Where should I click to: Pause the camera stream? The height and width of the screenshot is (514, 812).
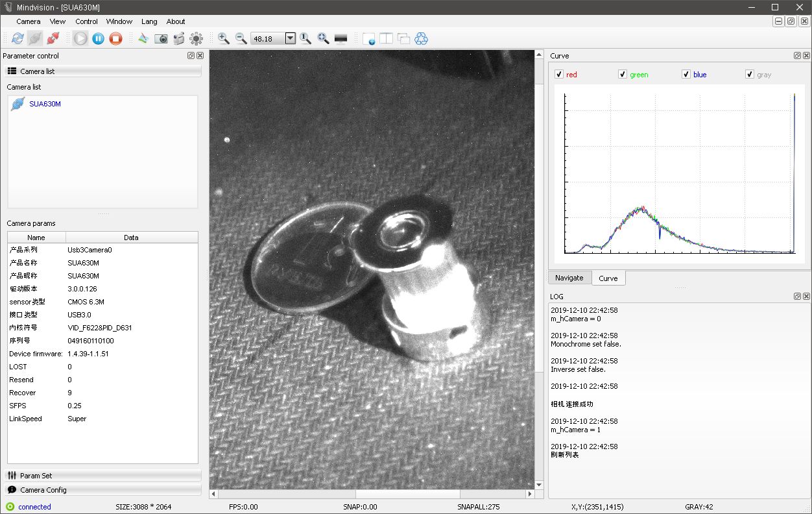point(98,39)
